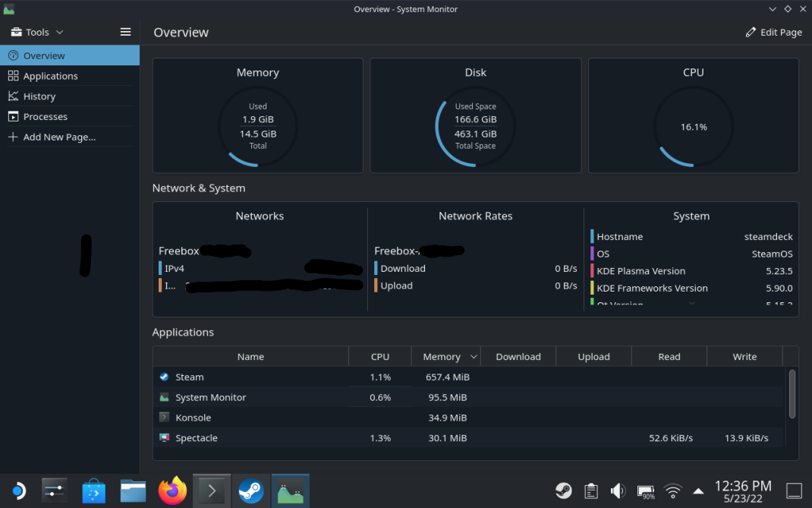Click the Konsole icon in applications table
The width and height of the screenshot is (812, 508).
[x=164, y=418]
